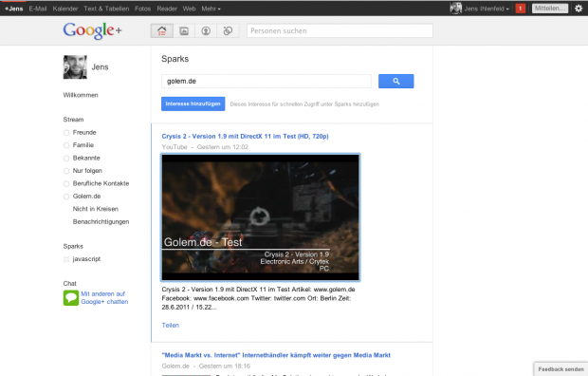The width and height of the screenshot is (588, 376).
Task: Open settings gear in the top bar
Action: [579, 9]
